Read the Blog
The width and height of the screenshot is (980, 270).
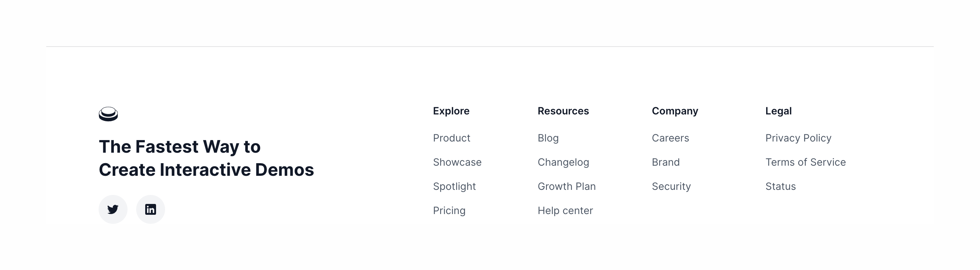click(548, 138)
